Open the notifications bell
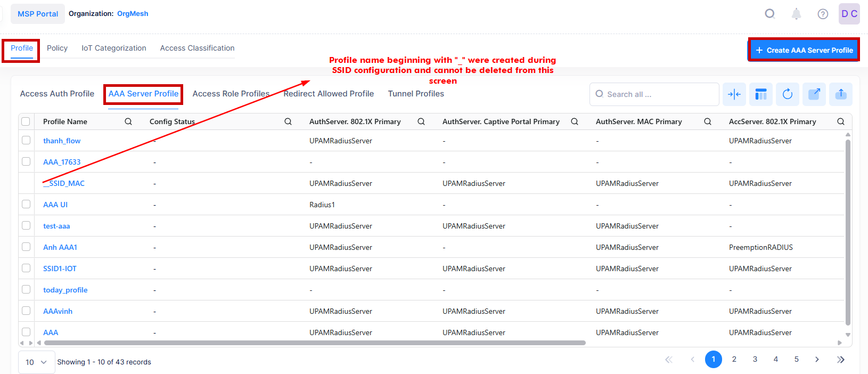 796,14
